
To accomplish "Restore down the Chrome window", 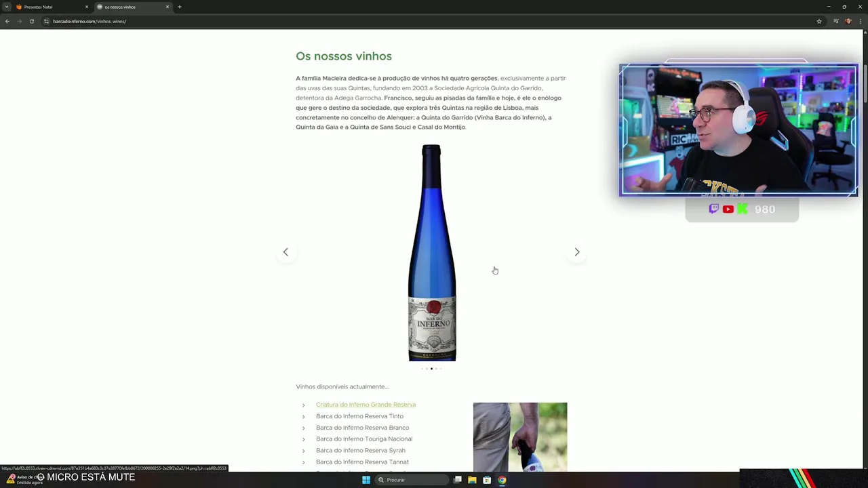I will pyautogui.click(x=844, y=7).
